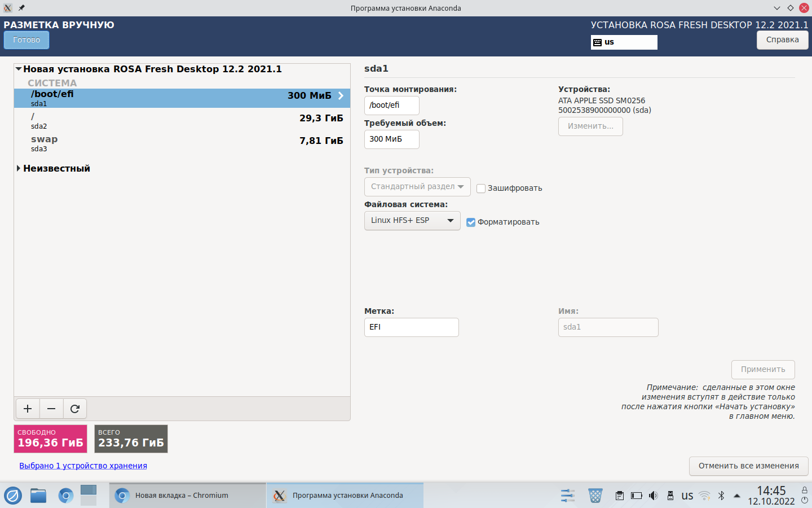Open removable devices tray icon
The height and width of the screenshot is (508, 812).
(670, 496)
